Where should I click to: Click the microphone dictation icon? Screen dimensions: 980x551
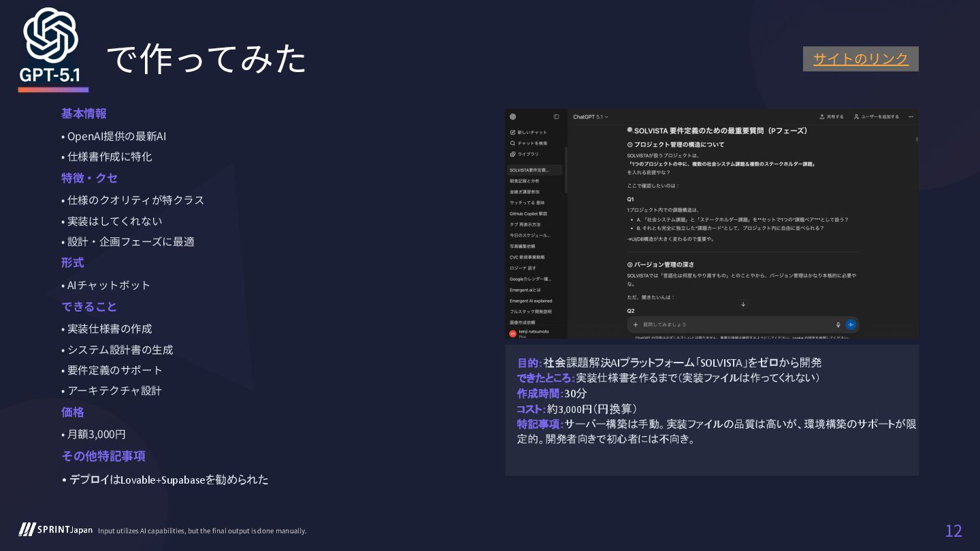coord(838,325)
